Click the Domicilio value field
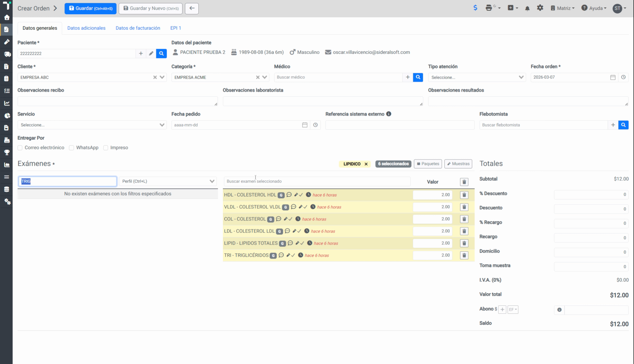Viewport: 634px width, 364px height. point(591,252)
